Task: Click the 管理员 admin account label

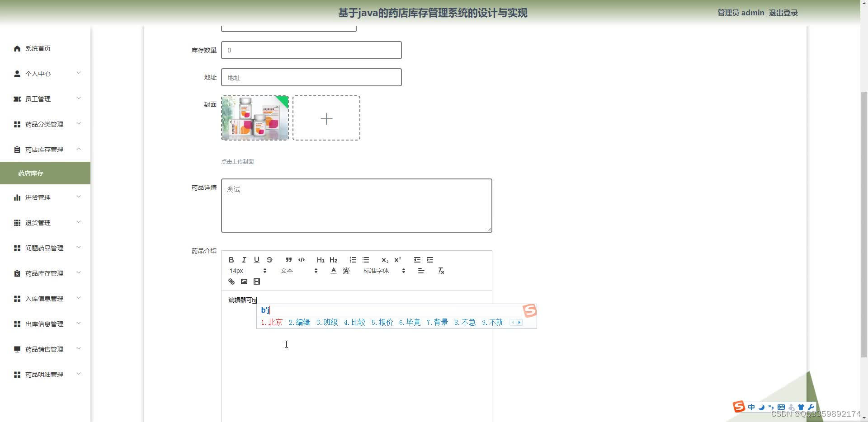Action: tap(741, 13)
